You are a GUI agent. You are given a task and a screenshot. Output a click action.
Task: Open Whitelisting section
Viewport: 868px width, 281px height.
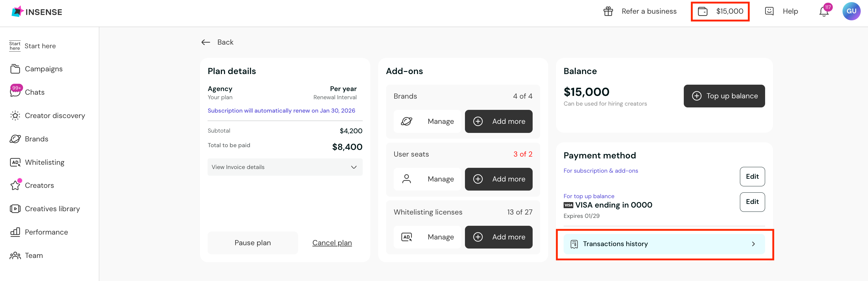tap(45, 162)
